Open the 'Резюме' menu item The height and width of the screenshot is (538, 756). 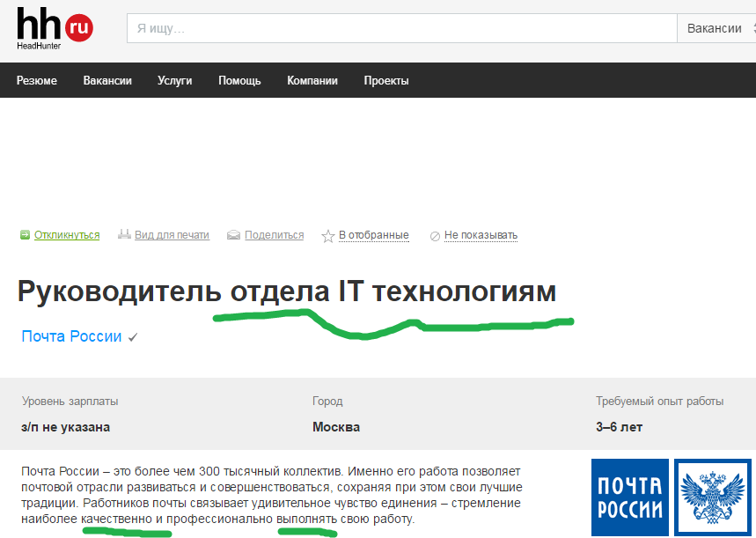(x=37, y=81)
